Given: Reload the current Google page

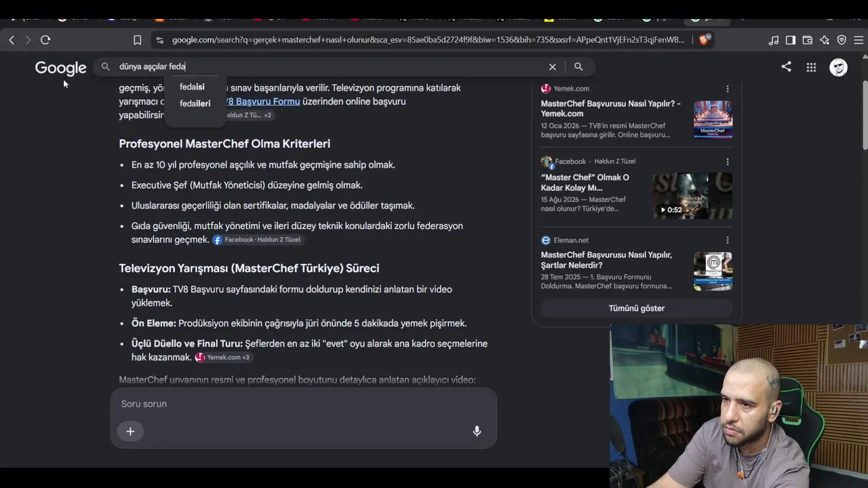Looking at the screenshot, I should pyautogui.click(x=45, y=40).
